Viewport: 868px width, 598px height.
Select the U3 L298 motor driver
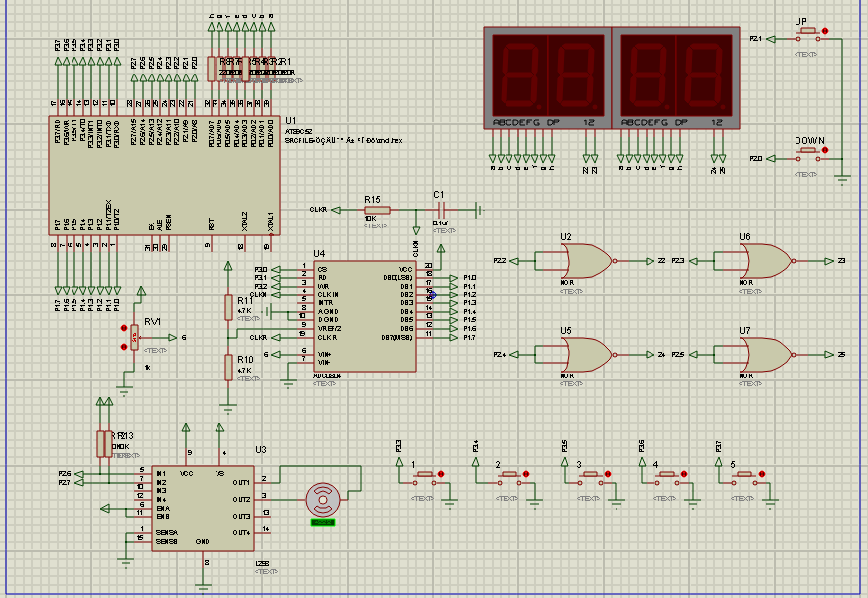point(201,510)
